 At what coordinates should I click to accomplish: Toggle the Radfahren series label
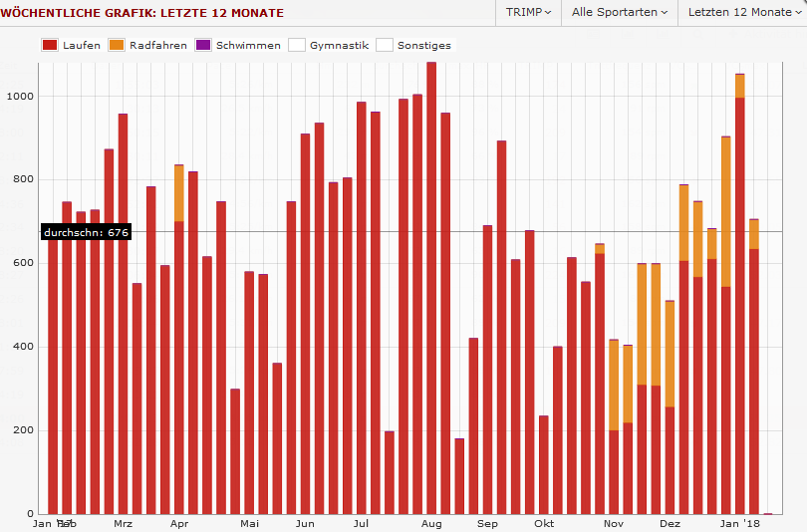[x=157, y=45]
